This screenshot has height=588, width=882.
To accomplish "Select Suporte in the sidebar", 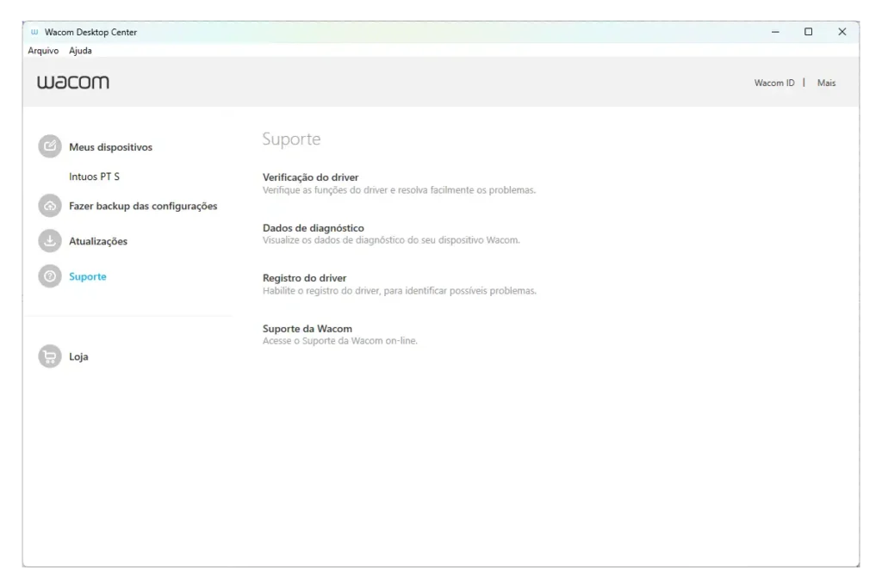I will 88,276.
